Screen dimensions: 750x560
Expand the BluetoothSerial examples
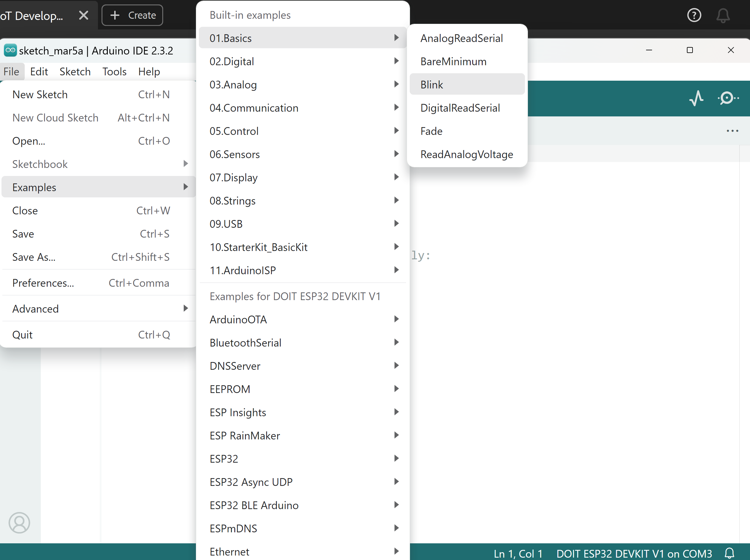click(303, 343)
